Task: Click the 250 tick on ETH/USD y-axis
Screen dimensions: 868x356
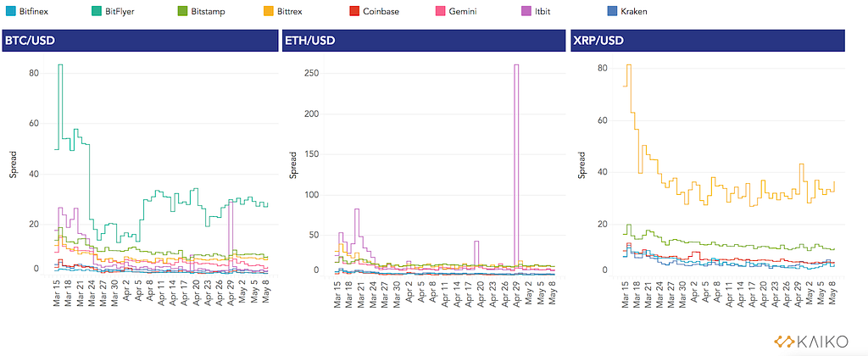Action: coord(314,73)
